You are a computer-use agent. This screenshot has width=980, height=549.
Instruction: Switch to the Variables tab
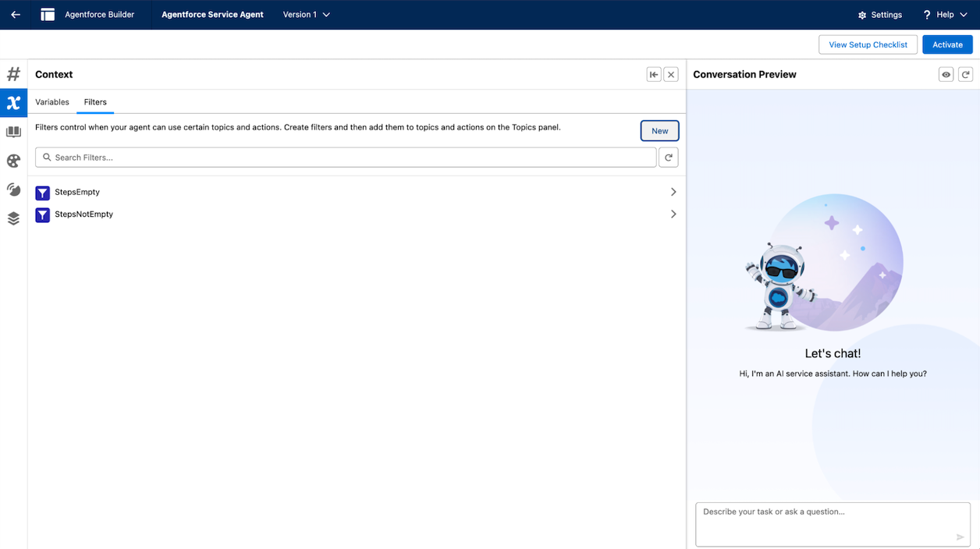[52, 102]
